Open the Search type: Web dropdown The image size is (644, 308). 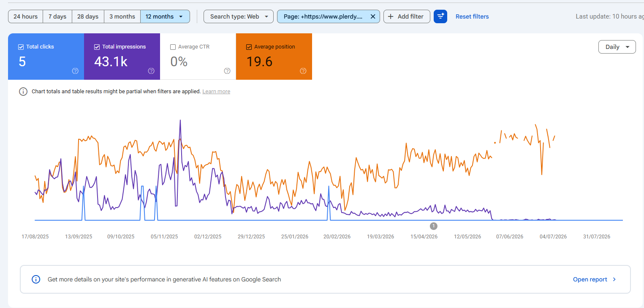click(238, 16)
